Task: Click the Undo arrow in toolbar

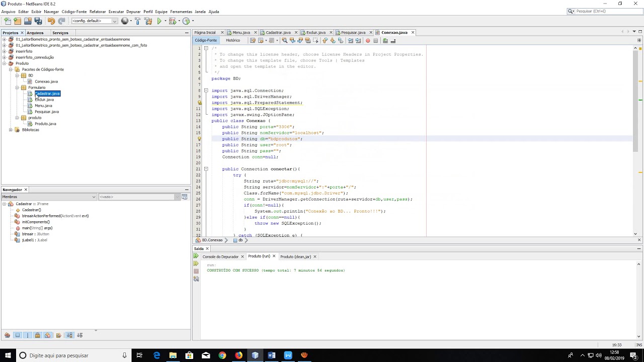Action: [51, 21]
